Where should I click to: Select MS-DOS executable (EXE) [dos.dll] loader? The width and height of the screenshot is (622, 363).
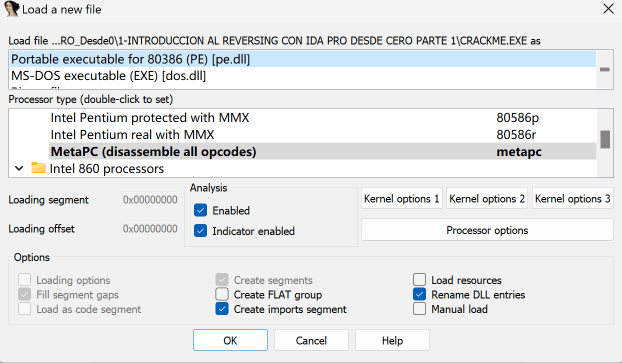[x=303, y=75]
